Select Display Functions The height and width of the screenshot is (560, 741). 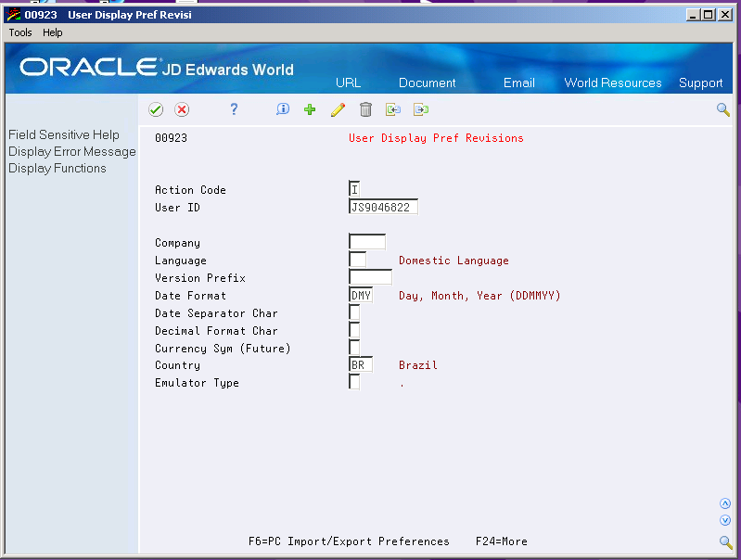click(x=57, y=168)
